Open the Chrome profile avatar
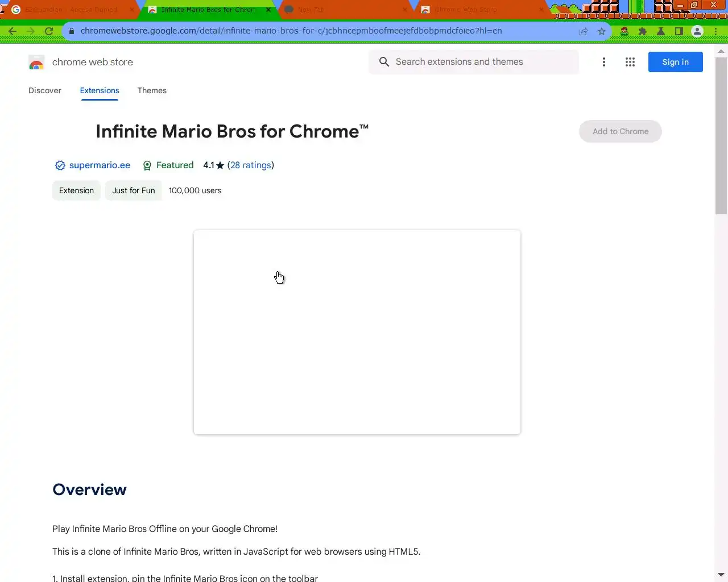728x582 pixels. point(697,31)
